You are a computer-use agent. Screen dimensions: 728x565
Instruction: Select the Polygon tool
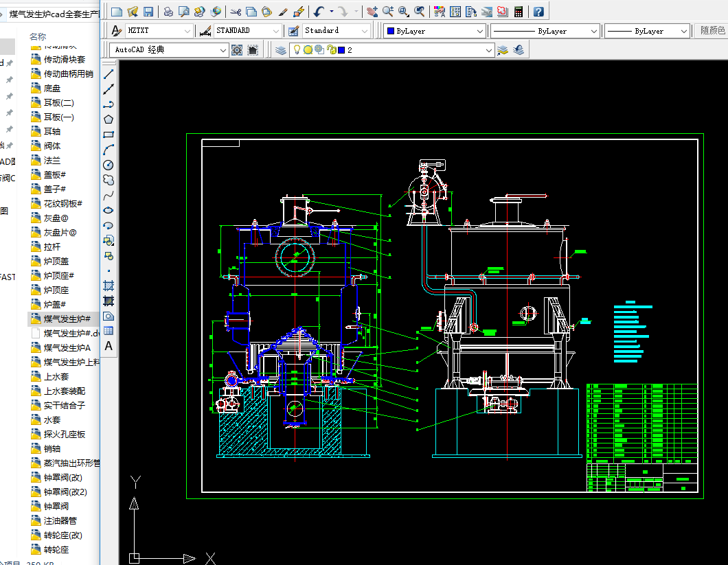click(109, 119)
